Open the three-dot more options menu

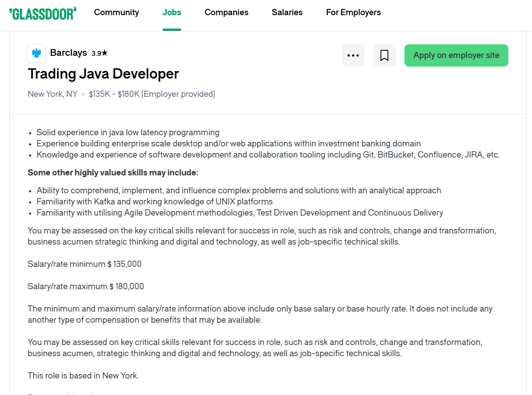coord(353,55)
